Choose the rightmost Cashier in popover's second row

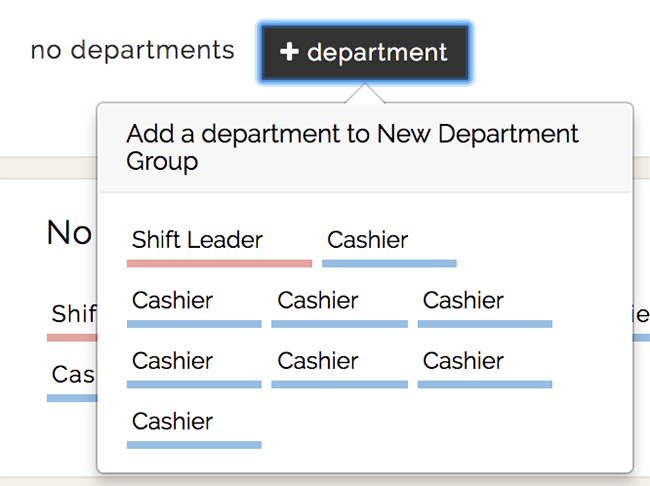point(463,301)
